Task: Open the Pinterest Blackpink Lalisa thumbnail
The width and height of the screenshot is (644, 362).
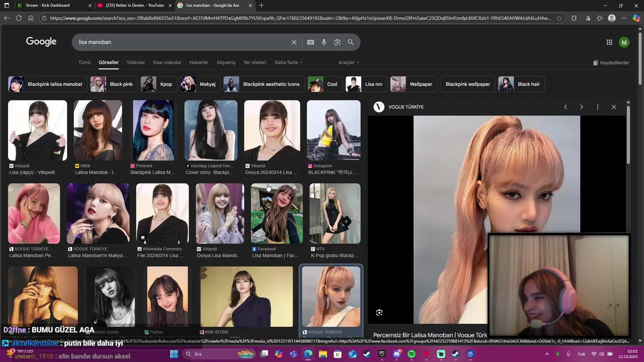Action: coord(153,130)
